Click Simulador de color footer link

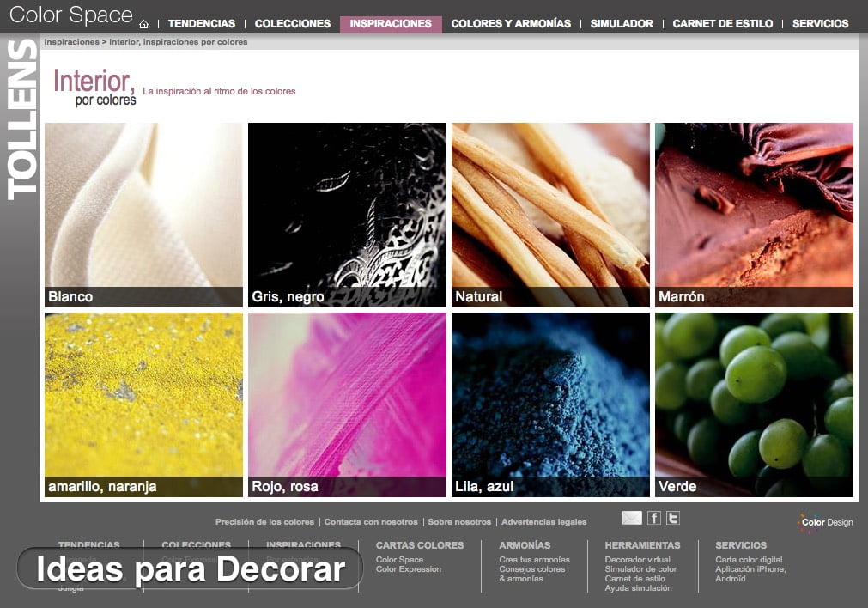pos(640,569)
